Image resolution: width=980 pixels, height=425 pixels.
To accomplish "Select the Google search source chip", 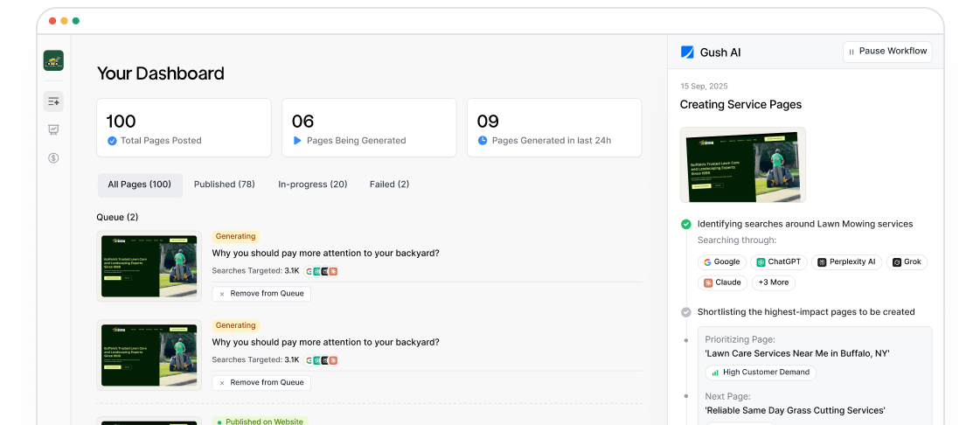I will pos(721,262).
